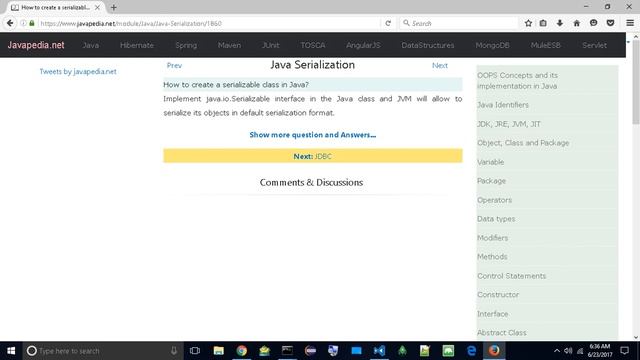Open 'Package' sidebar topic

tap(491, 181)
